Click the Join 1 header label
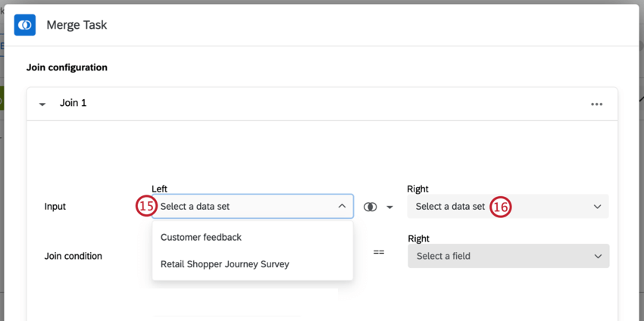Viewport: 644px width, 321px height. [73, 103]
